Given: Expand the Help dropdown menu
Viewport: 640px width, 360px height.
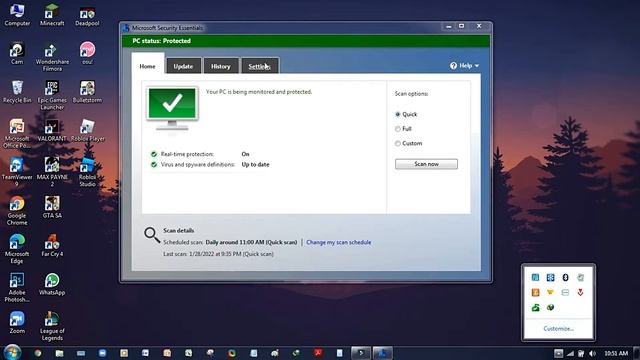Looking at the screenshot, I should [x=465, y=66].
